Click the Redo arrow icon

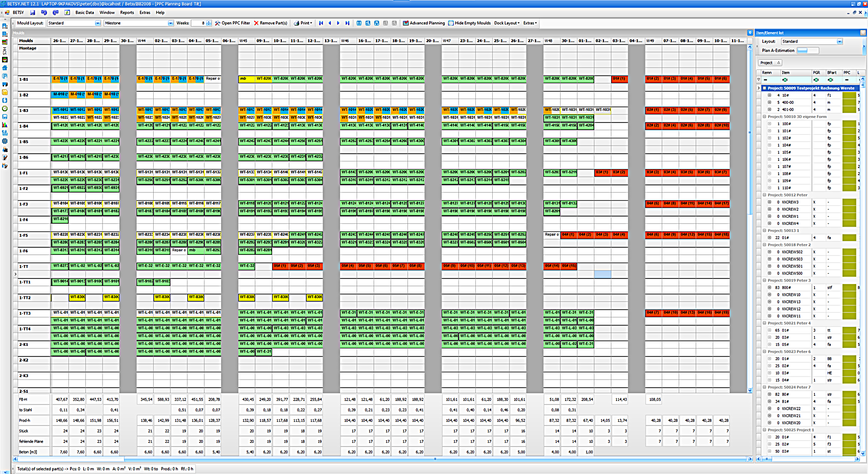tap(56, 12)
